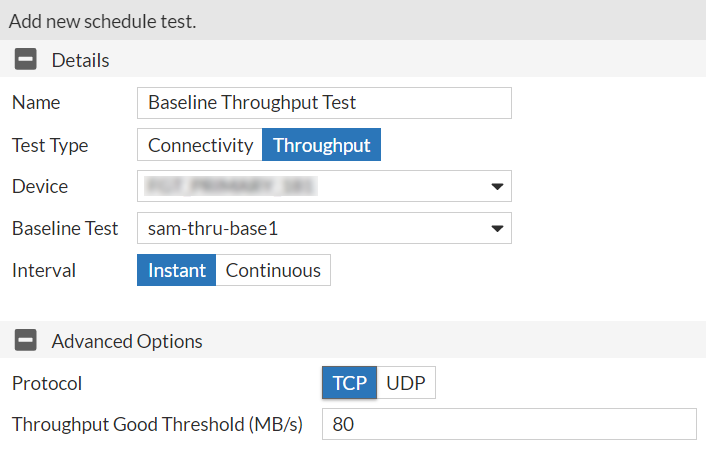Click the Advanced Options section title
706x452 pixels.
(x=127, y=341)
